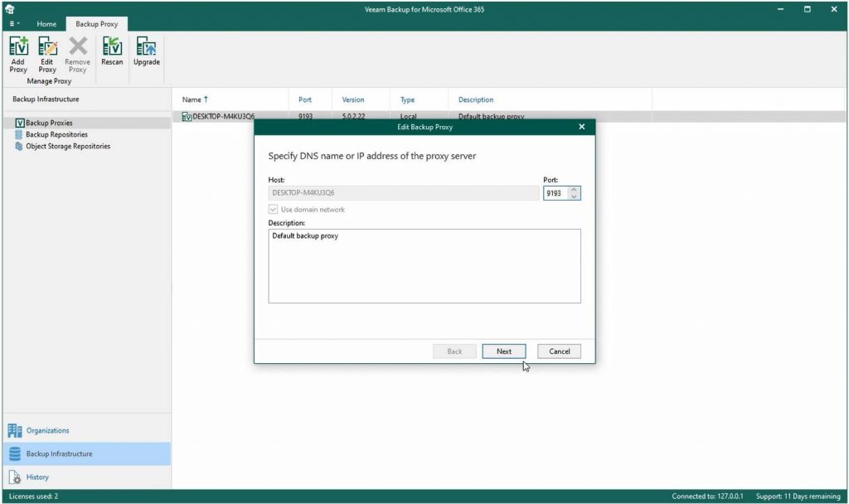Increase the port value with up arrow

(574, 190)
